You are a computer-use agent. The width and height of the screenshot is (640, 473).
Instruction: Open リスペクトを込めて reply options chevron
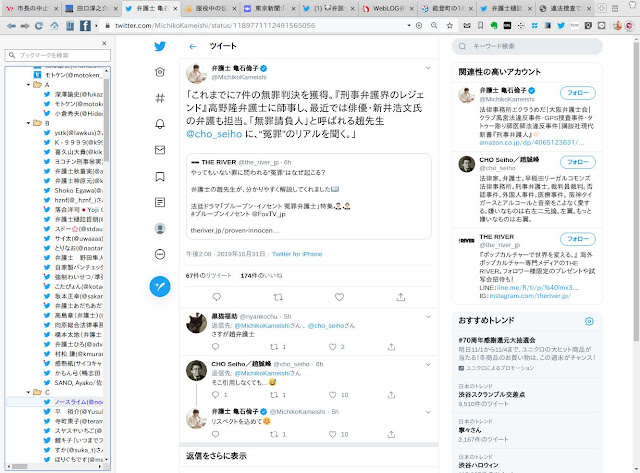point(428,412)
